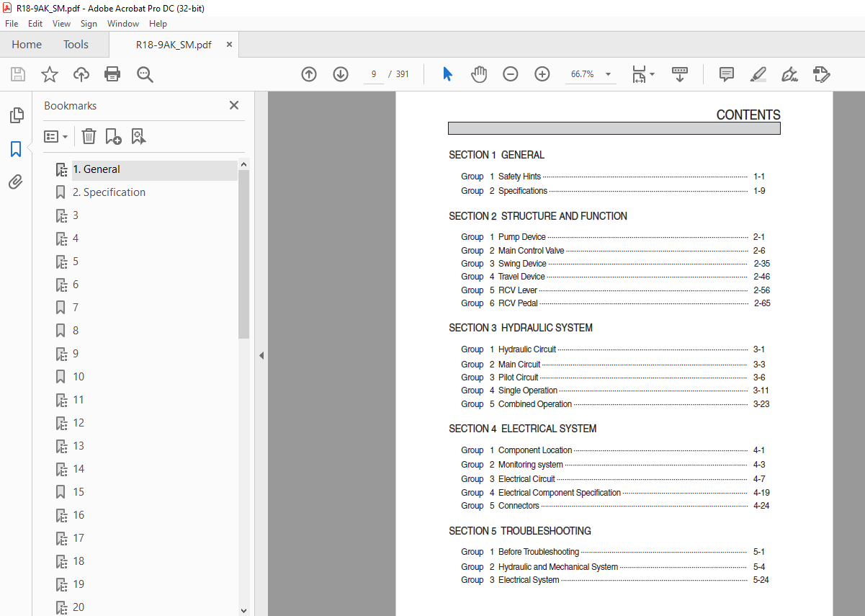Click the 'Main Control Valve' contents entry

532,251
